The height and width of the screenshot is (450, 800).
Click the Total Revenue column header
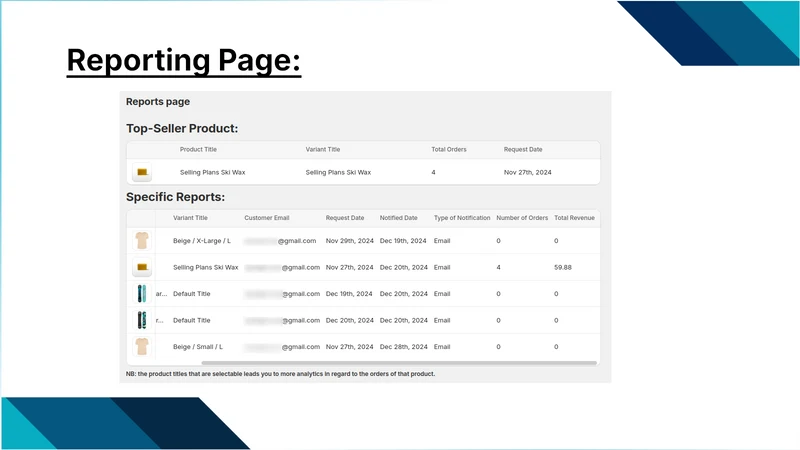574,218
